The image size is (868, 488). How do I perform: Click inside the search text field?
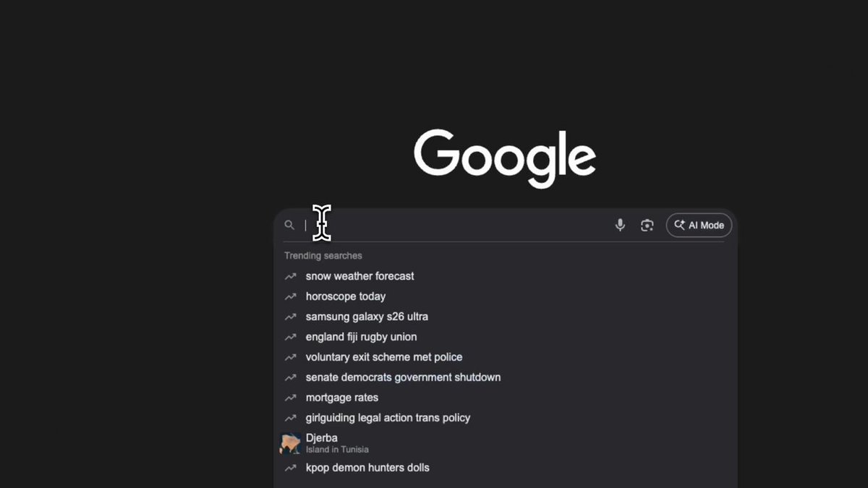[x=454, y=226]
